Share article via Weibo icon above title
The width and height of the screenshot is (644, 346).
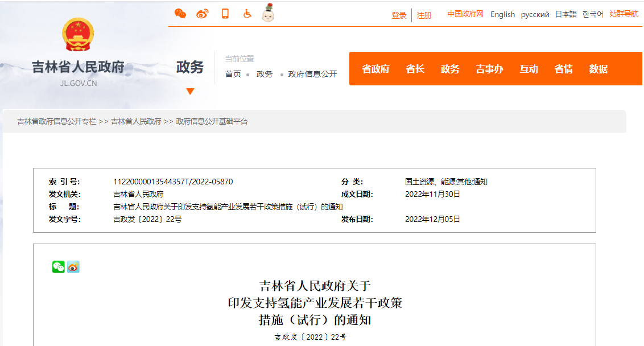point(73,267)
